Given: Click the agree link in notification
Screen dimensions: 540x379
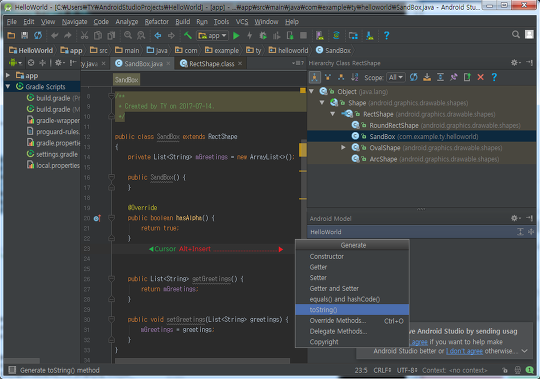Looking at the screenshot, I should tap(419, 342).
